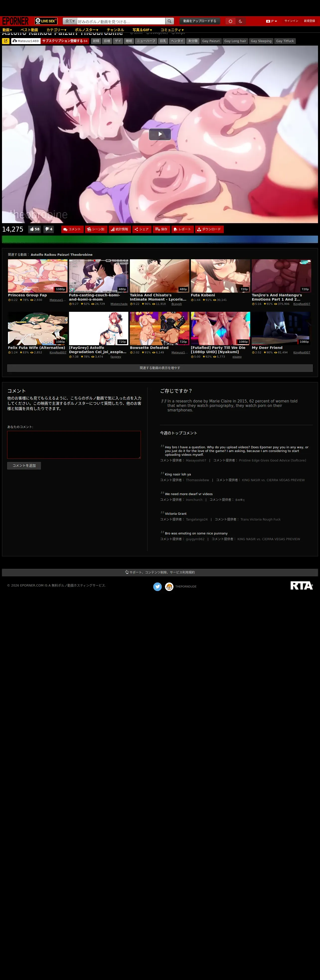Click the シェア share button
Screen dimensions: 320x980
[142, 229]
